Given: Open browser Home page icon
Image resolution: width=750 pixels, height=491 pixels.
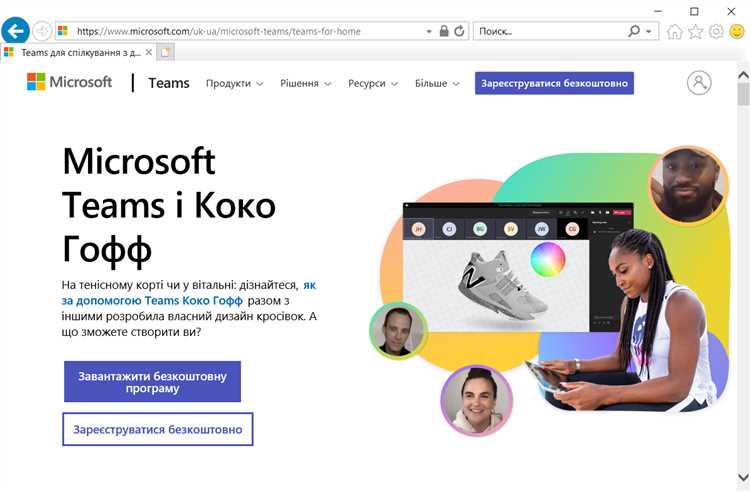Looking at the screenshot, I should click(x=674, y=32).
